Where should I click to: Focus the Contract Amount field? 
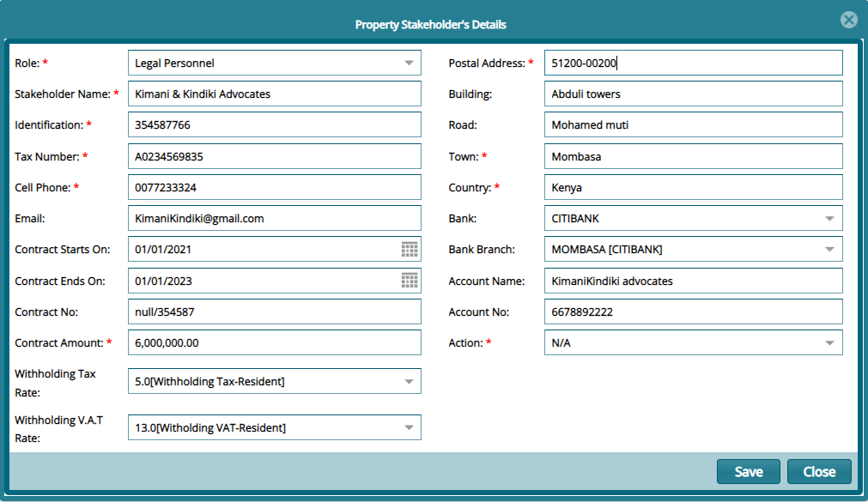[275, 343]
